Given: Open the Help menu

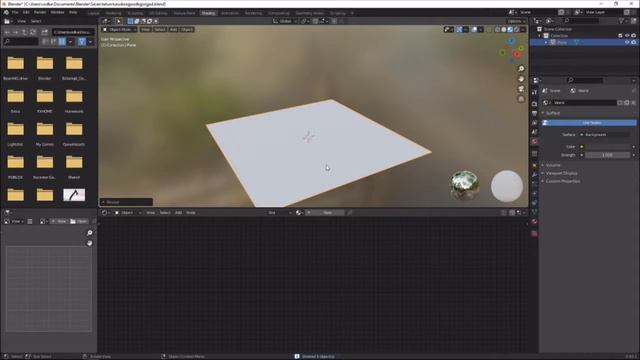Looking at the screenshot, I should pos(73,13).
